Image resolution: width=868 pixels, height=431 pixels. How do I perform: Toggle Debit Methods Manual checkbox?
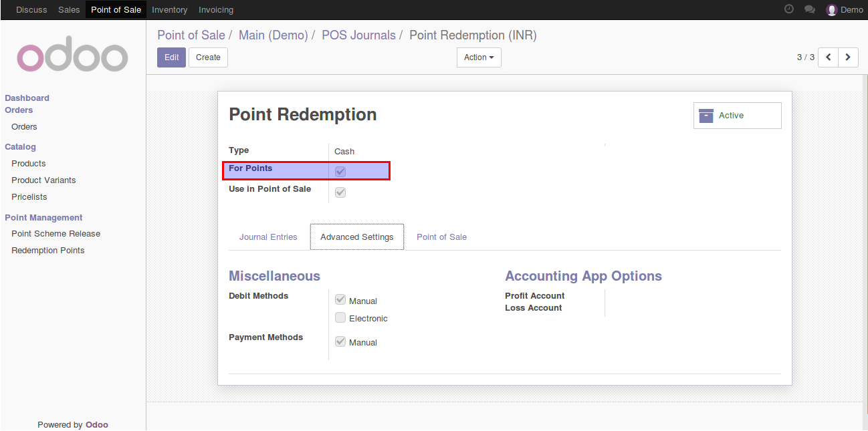tap(340, 300)
